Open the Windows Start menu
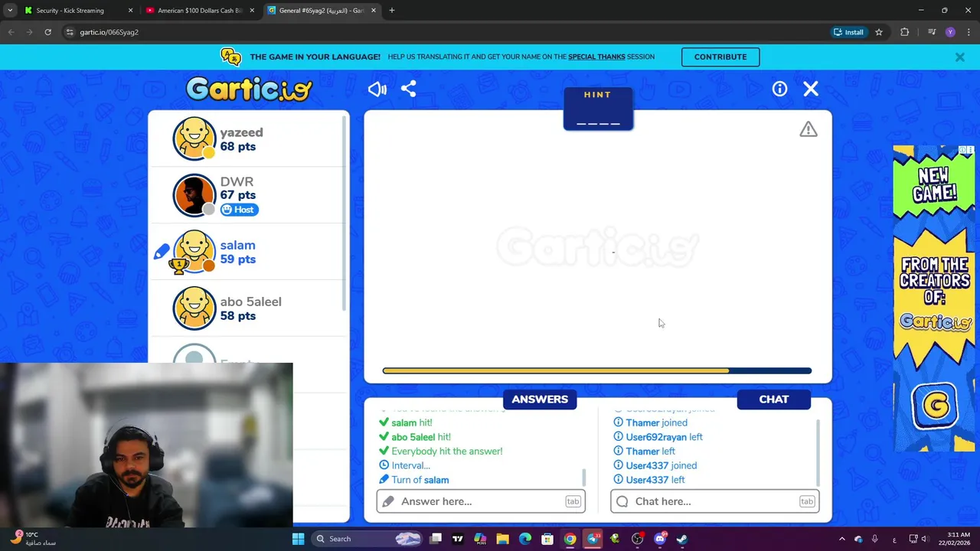This screenshot has height=551, width=980. [x=298, y=539]
